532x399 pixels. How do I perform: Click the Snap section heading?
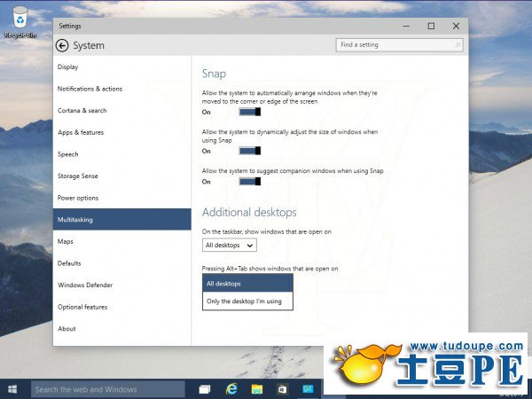pos(214,74)
